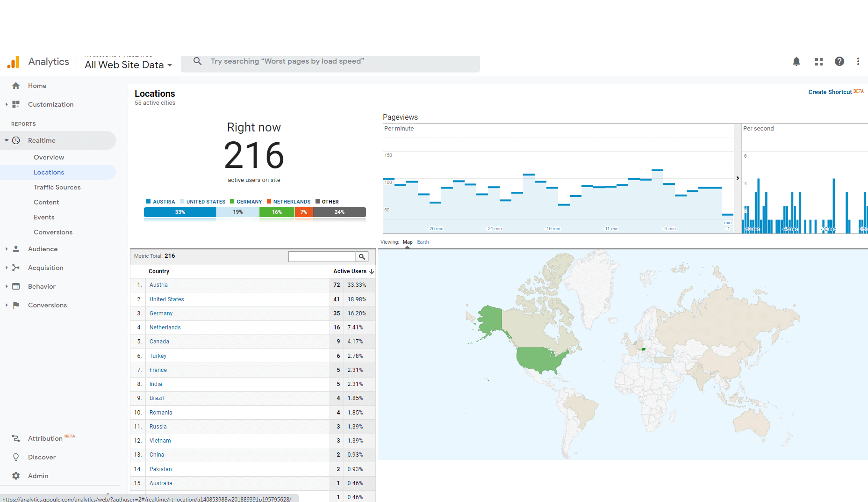Click the Create Shortcut link

[x=830, y=92]
